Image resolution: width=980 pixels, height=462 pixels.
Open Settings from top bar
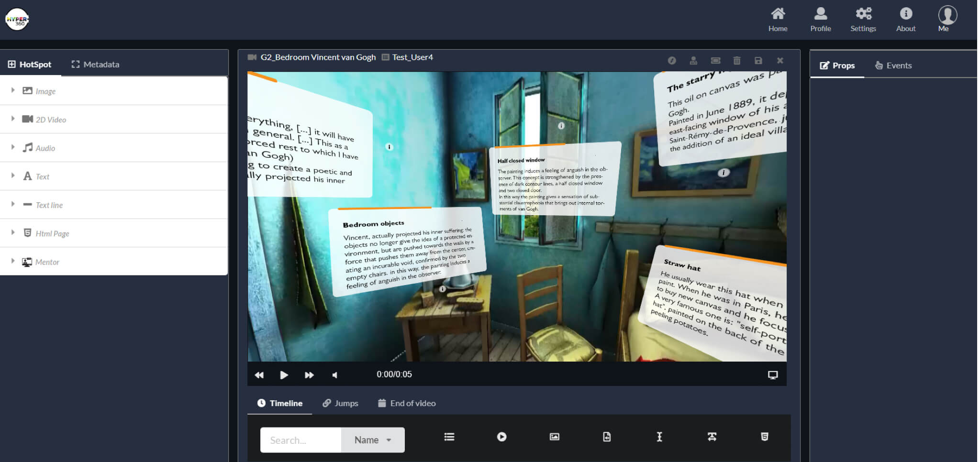pos(863,20)
